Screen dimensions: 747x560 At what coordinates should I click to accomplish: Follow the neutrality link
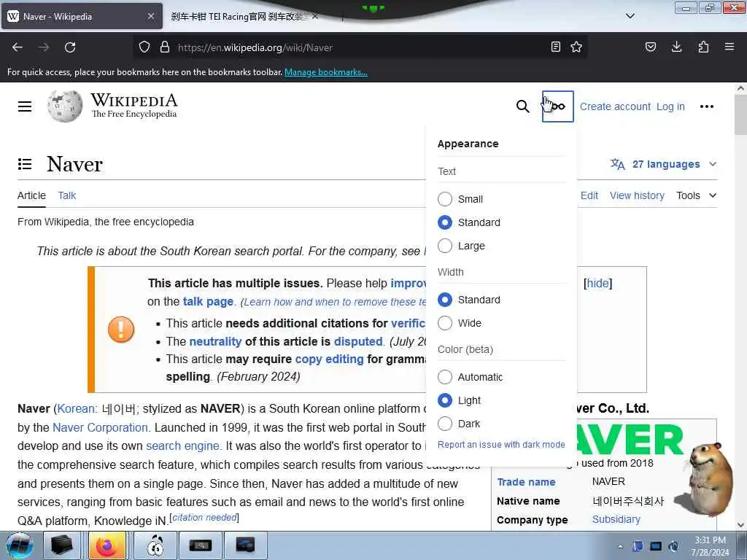(215, 341)
